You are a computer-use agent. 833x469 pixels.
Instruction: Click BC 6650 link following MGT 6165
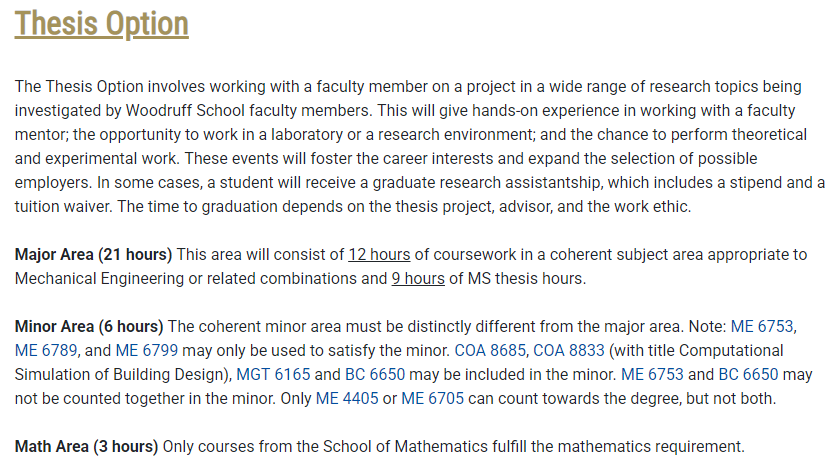(373, 375)
